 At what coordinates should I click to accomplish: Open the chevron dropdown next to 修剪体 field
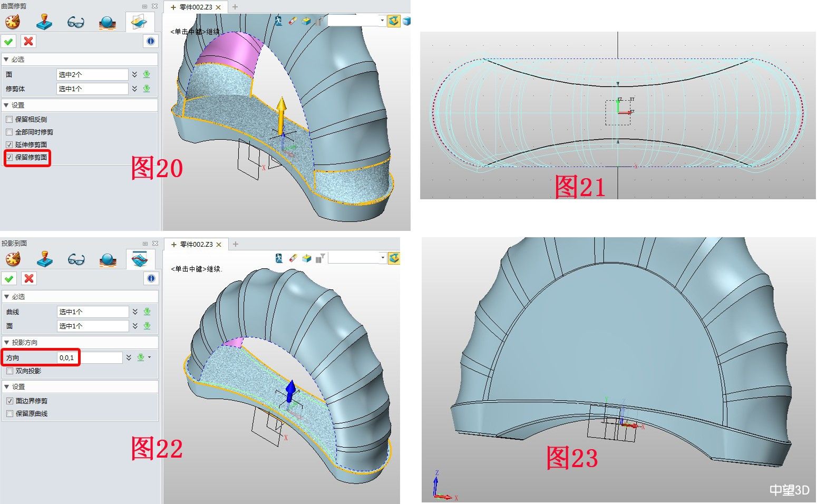[x=136, y=88]
